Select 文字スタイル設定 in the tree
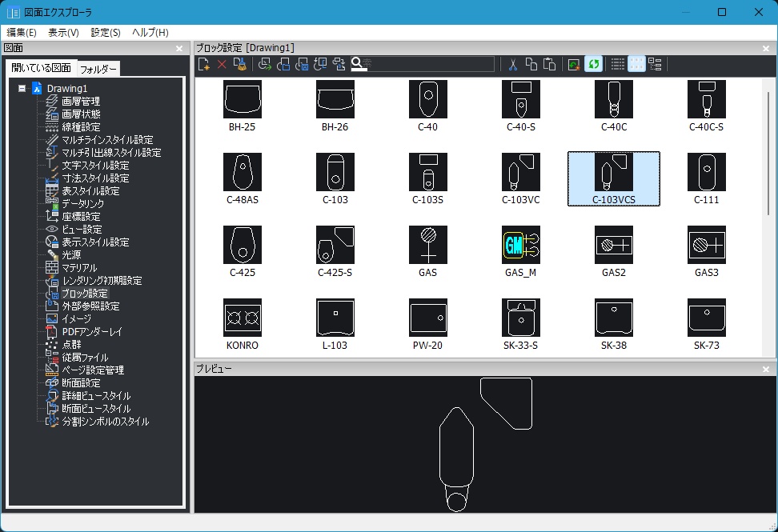This screenshot has height=532, width=778. (x=95, y=166)
